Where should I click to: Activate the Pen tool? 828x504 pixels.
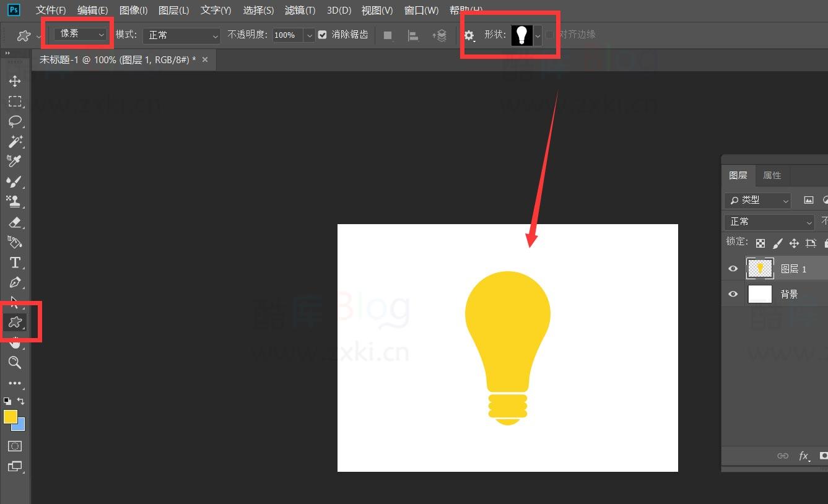(15, 282)
